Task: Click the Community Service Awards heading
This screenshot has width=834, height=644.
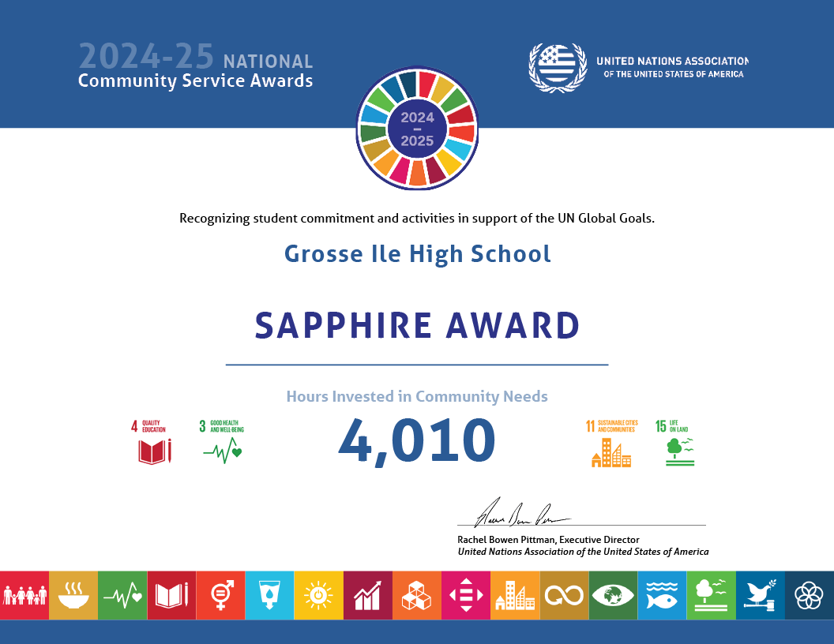Action: [x=195, y=80]
